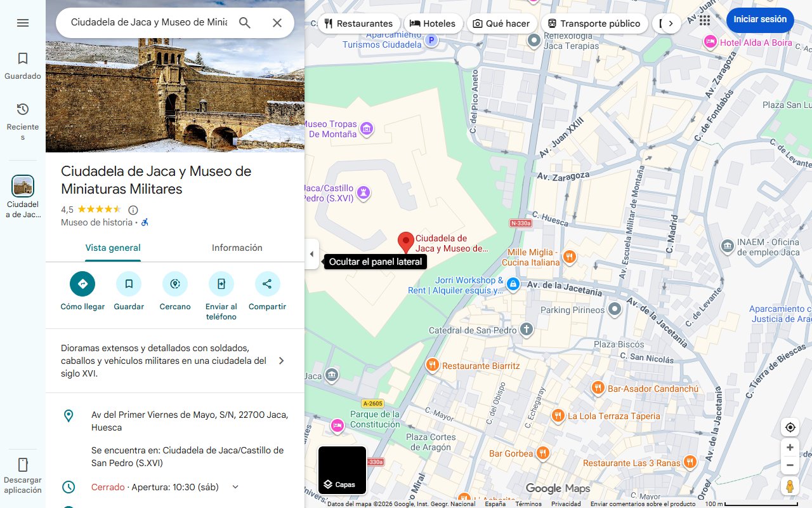The height and width of the screenshot is (508, 812).
Task: Expand the museum description arrow
Action: (x=281, y=360)
